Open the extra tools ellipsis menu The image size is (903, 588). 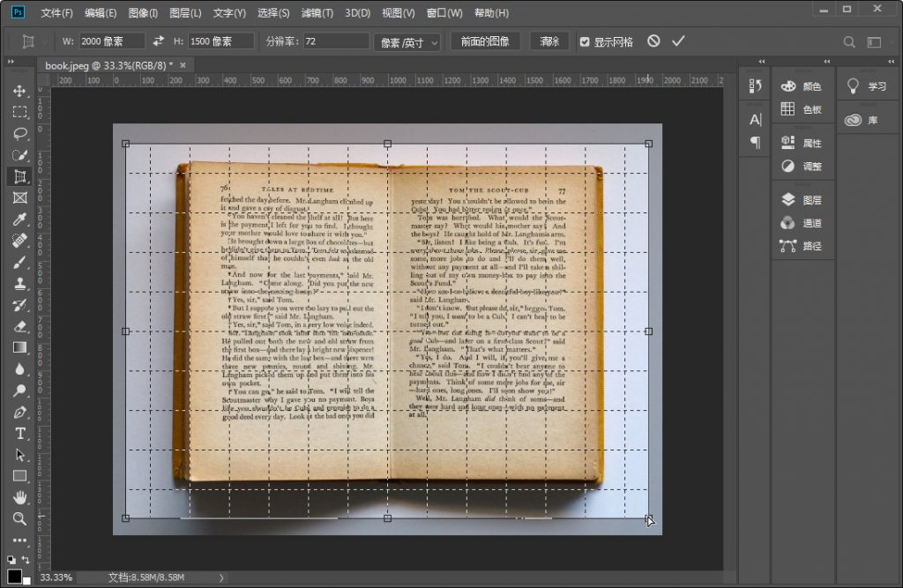point(19,540)
